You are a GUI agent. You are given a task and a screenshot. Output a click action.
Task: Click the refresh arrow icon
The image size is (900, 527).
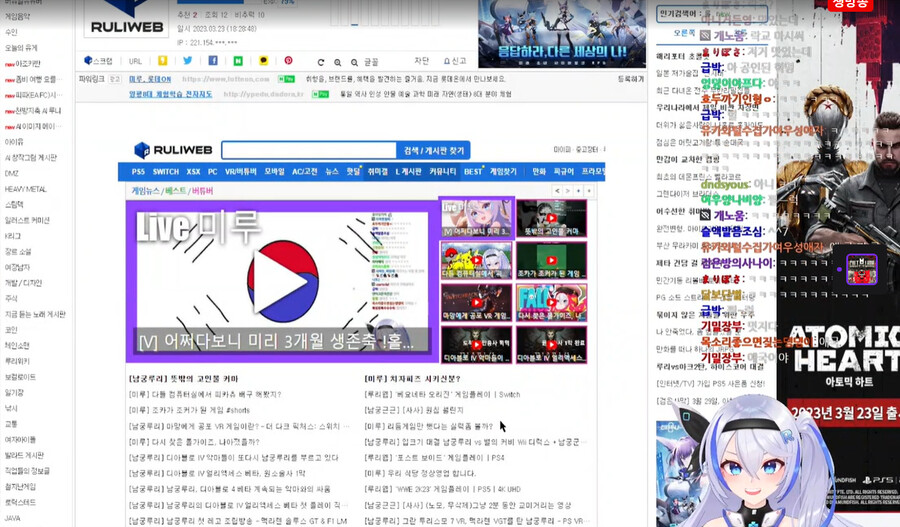pos(321,62)
